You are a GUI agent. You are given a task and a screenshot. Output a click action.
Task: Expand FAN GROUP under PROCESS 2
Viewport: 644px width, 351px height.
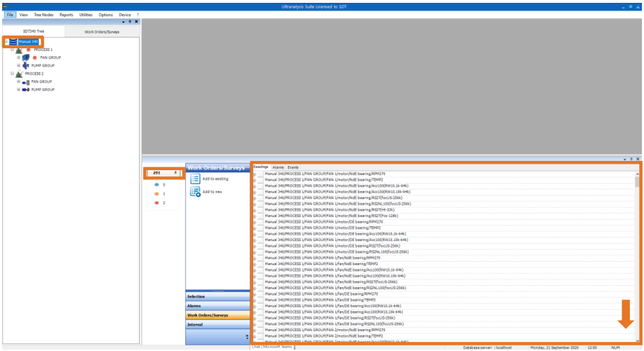[18, 82]
